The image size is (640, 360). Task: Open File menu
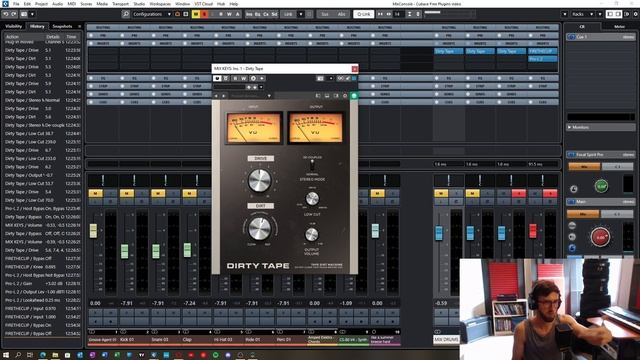16,4
